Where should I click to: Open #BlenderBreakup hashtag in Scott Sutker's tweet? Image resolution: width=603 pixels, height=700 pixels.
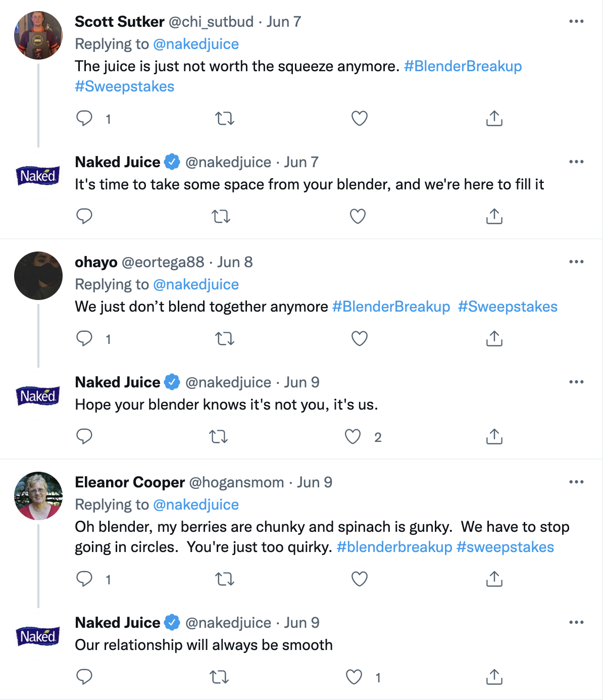tap(463, 66)
